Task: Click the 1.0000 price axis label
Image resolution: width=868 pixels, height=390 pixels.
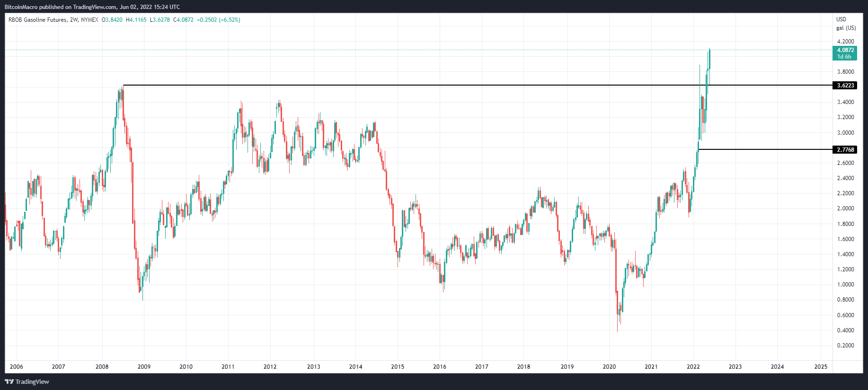Action: pyautogui.click(x=845, y=285)
